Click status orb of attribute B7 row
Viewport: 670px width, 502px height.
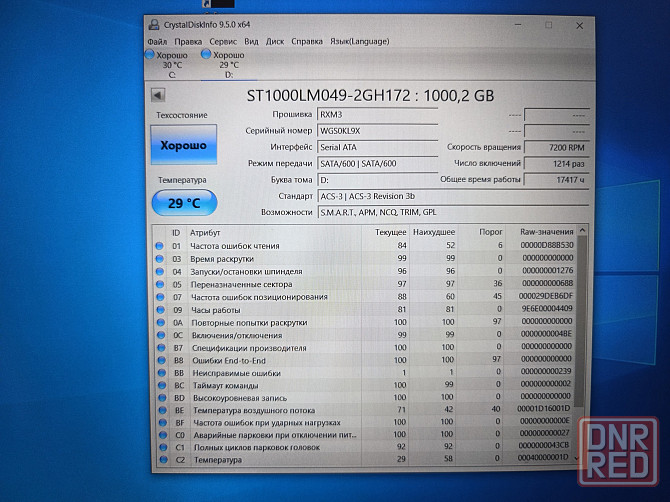coord(161,348)
